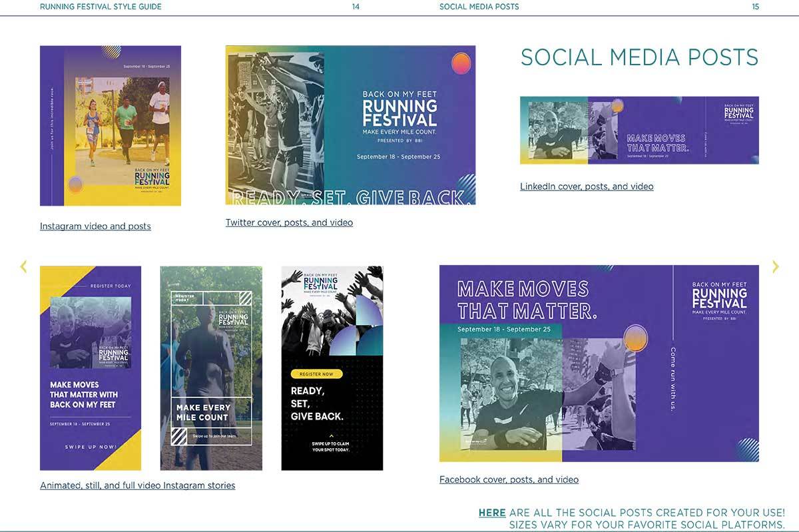799x532 pixels.
Task: Open the Instagram stories link
Action: click(x=137, y=485)
